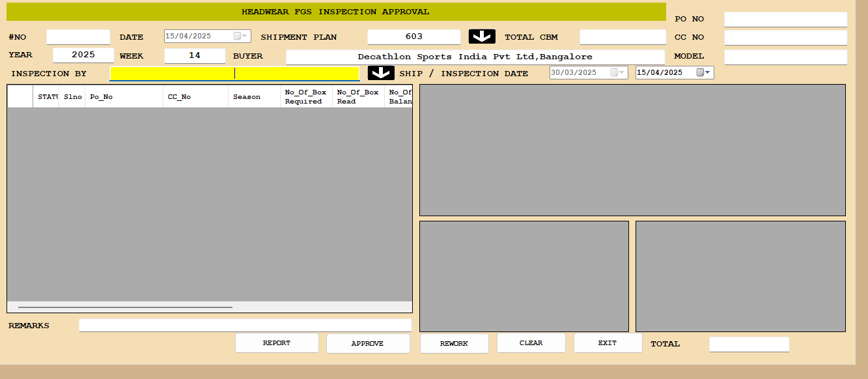Click the grid's horizontal scrollbar

[125, 307]
